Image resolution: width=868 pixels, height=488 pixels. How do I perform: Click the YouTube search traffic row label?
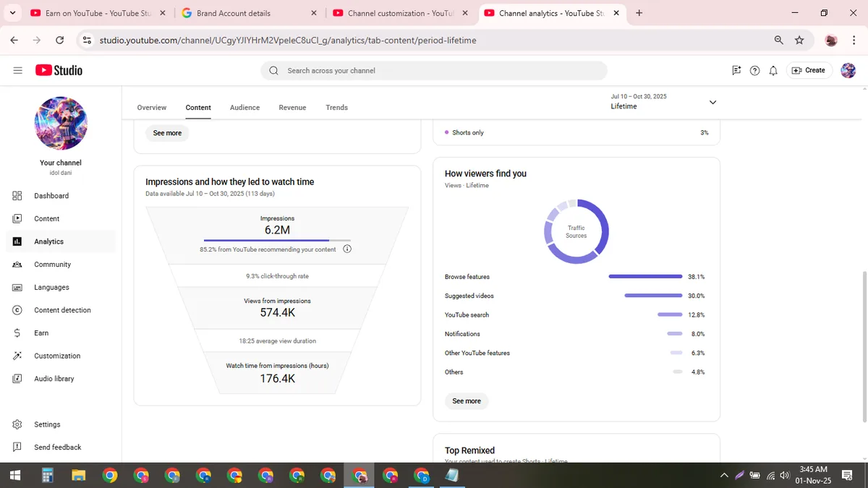(x=467, y=315)
